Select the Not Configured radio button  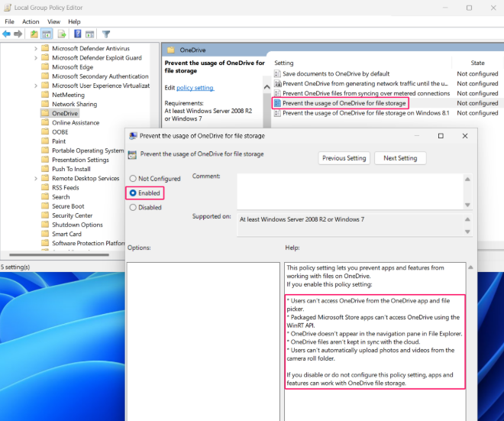[133, 179]
